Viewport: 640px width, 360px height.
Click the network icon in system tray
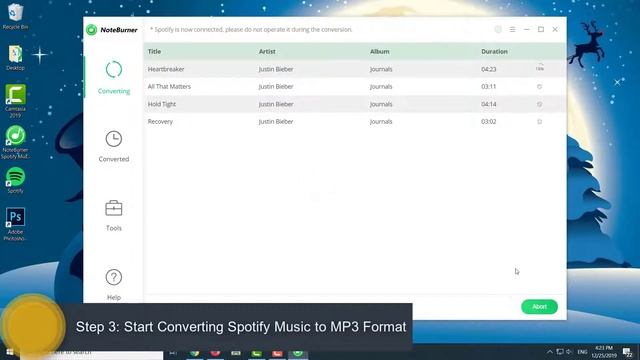coord(560,352)
